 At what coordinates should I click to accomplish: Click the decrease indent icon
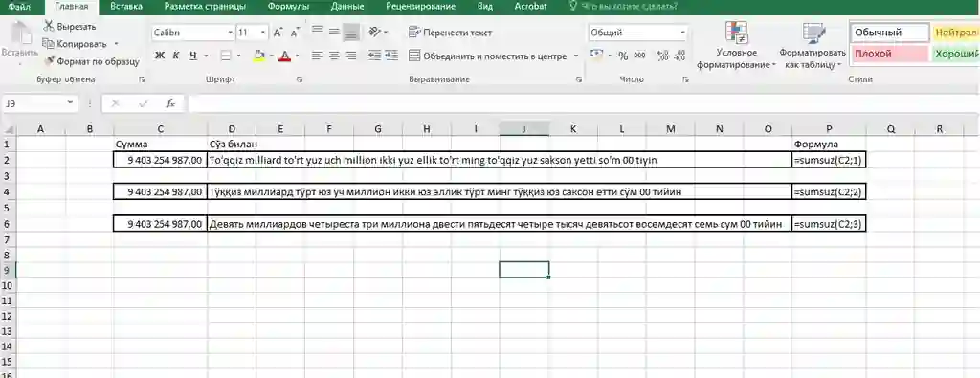(375, 56)
